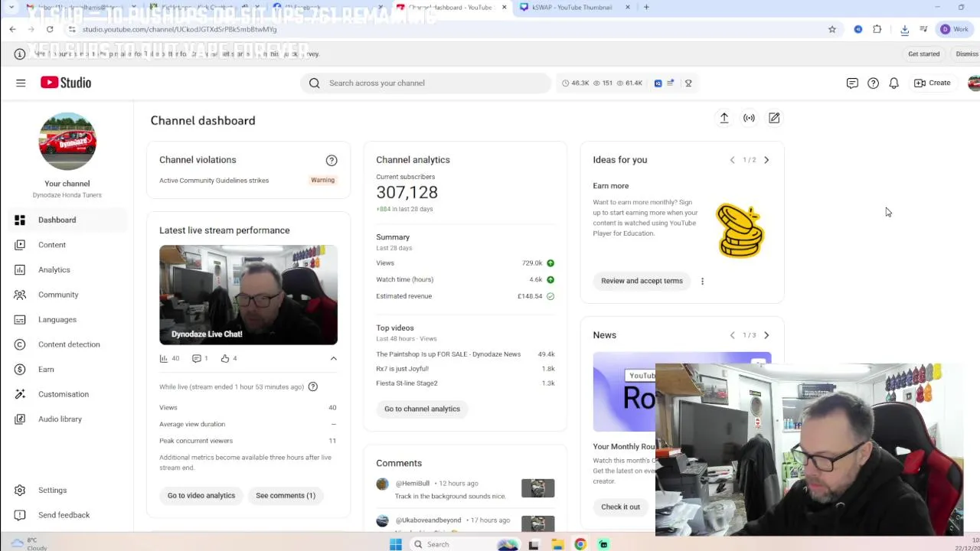Click the upload videos arrow icon

(724, 118)
